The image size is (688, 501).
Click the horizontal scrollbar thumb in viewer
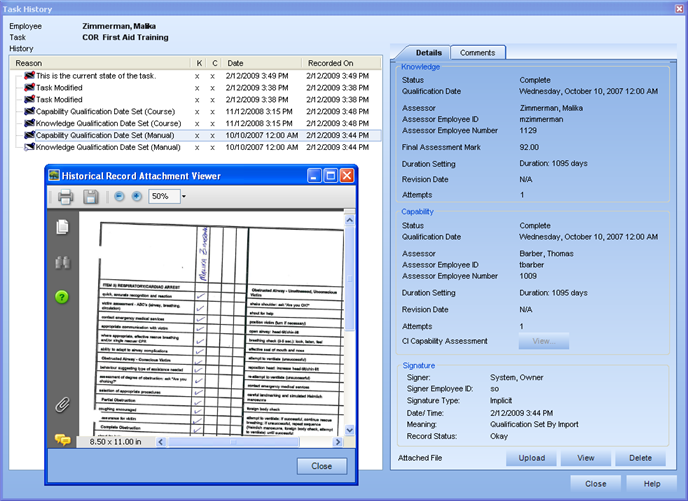(x=233, y=442)
